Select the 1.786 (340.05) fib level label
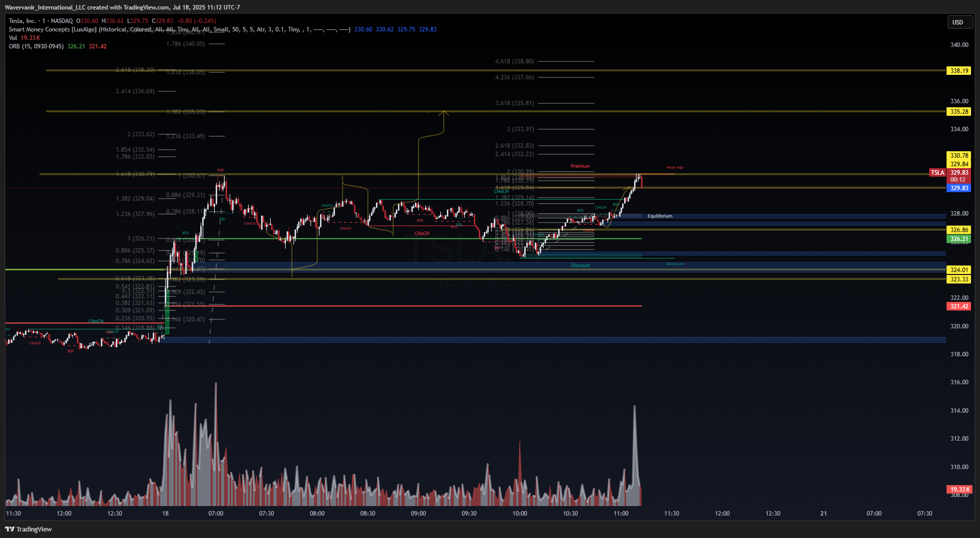The height and width of the screenshot is (538, 980). pyautogui.click(x=185, y=44)
